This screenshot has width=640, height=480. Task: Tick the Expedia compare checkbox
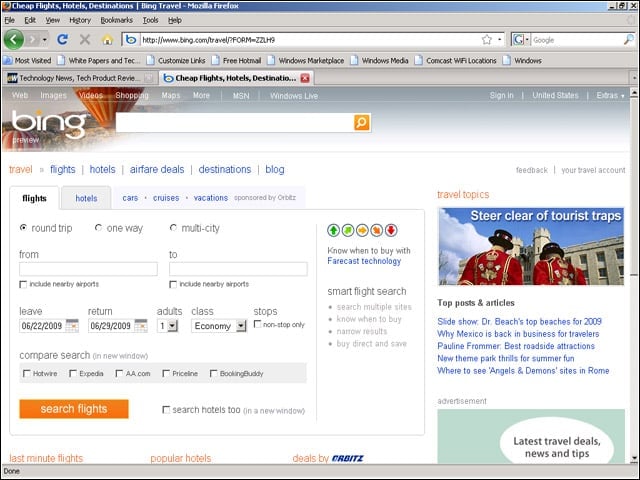(73, 373)
